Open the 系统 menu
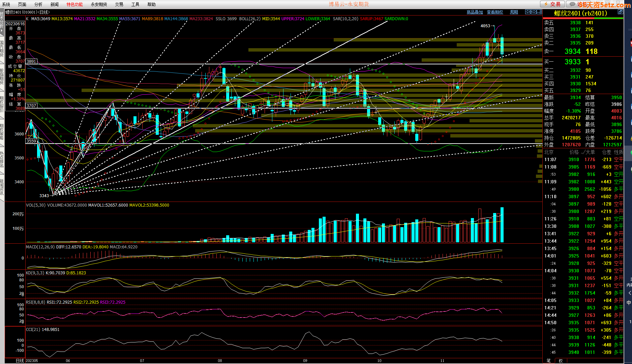 (6, 4)
